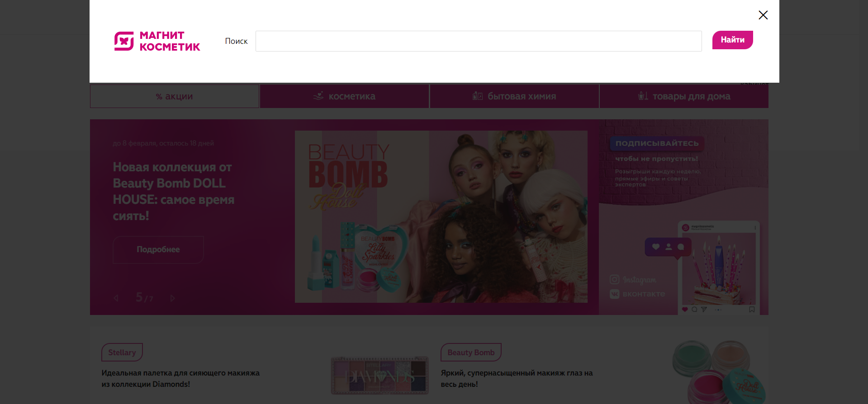Click the Diamonds palette product image

pos(380,375)
